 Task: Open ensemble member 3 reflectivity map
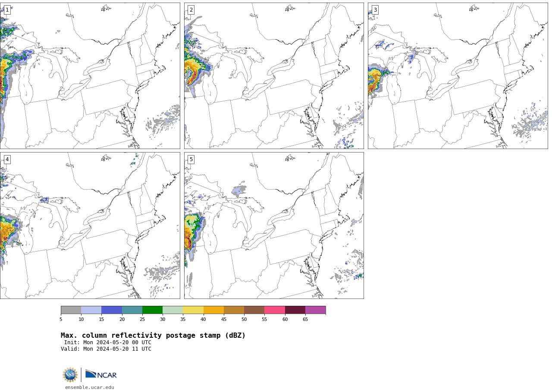pos(458,76)
